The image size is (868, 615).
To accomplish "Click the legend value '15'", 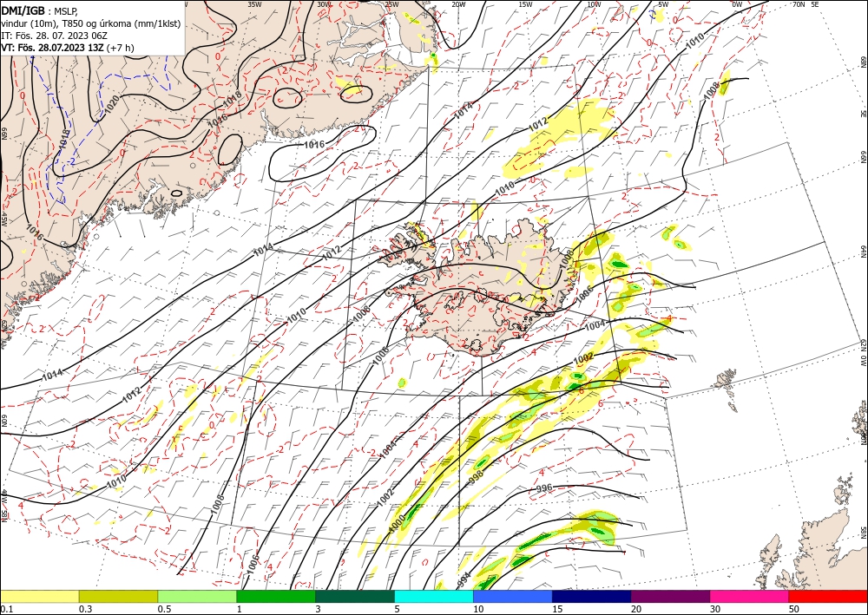I will [557, 609].
